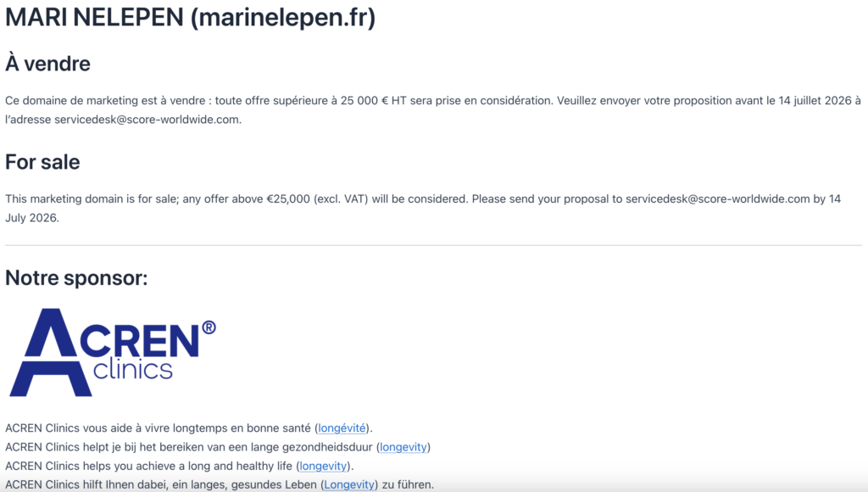Screen dimensions: 868x492
Task: Click the horizontal divider above "Notre sponsor"
Action: [433, 245]
